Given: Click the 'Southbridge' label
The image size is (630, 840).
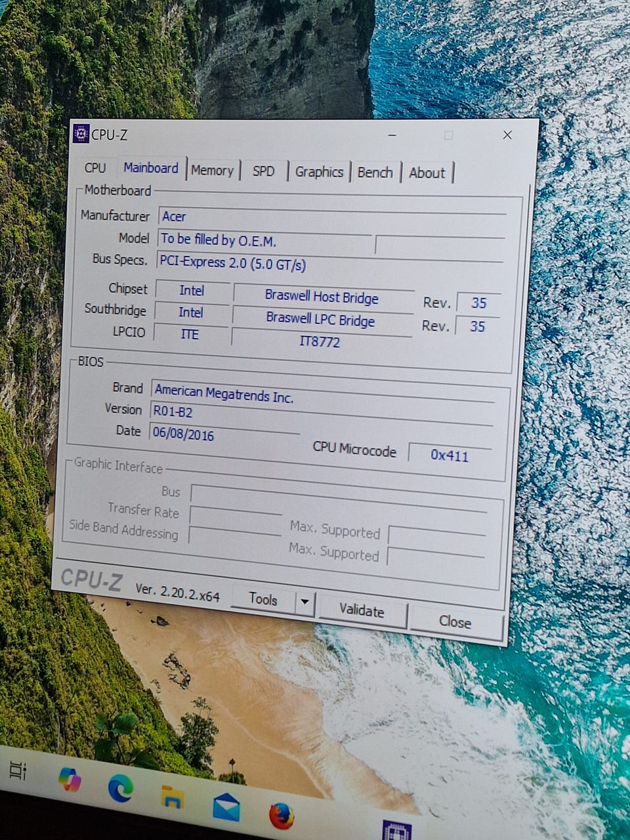Looking at the screenshot, I should coord(115,309).
